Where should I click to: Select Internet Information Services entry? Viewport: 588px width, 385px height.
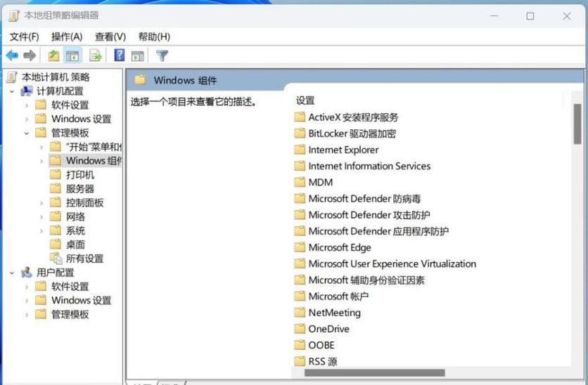[x=369, y=166]
